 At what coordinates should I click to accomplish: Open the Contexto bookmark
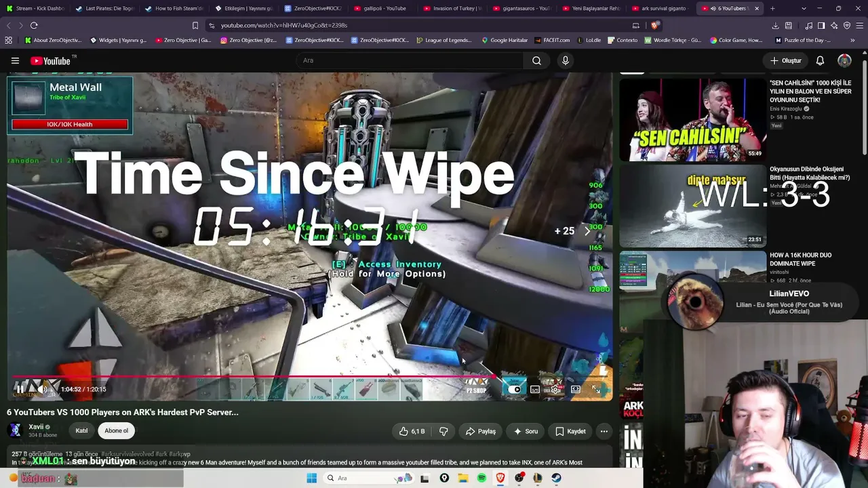click(x=622, y=40)
